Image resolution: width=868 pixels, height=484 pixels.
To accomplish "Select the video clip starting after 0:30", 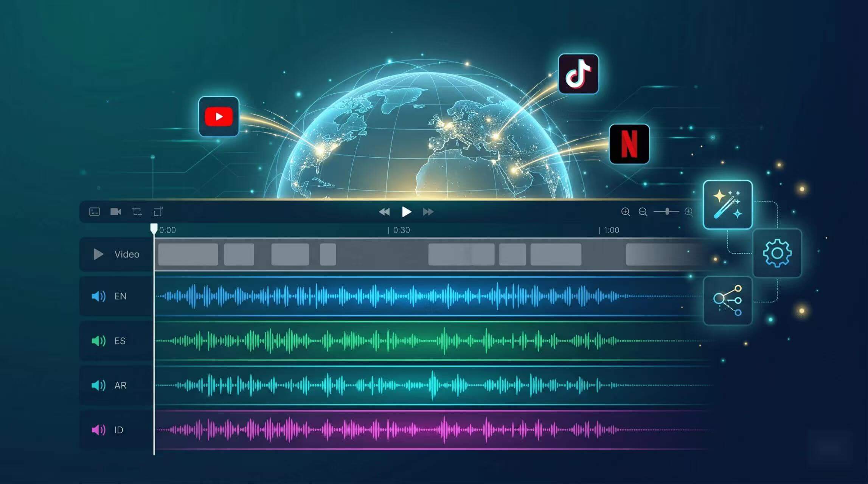I will coord(461,254).
